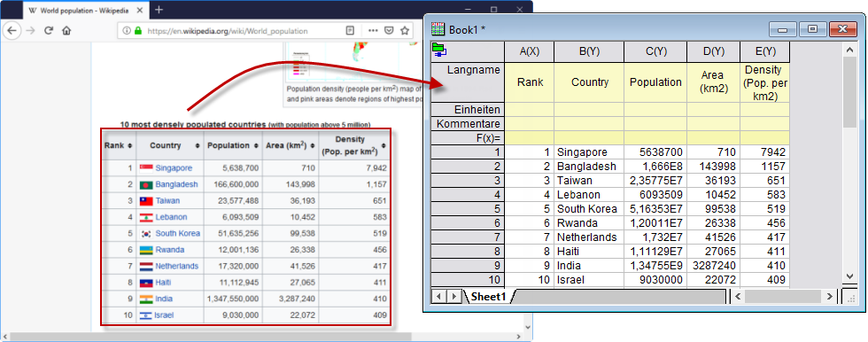Open the Lebanon link

click(171, 217)
